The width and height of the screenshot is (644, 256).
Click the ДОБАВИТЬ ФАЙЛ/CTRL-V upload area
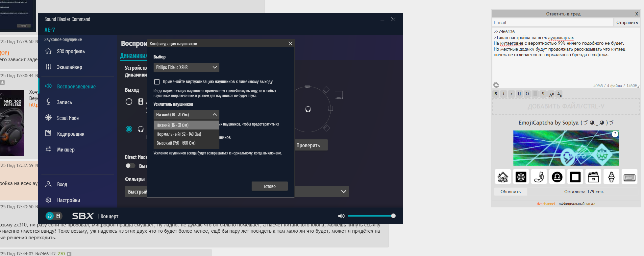566,106
